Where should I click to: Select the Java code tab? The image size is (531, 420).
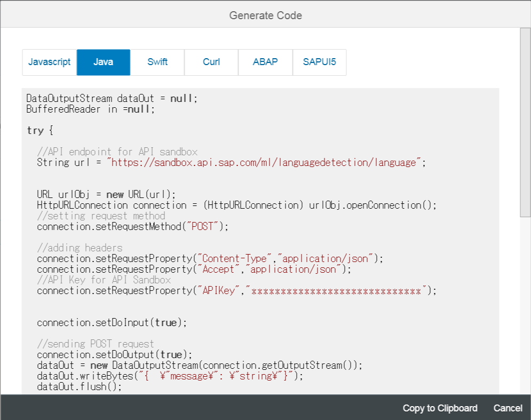[103, 62]
